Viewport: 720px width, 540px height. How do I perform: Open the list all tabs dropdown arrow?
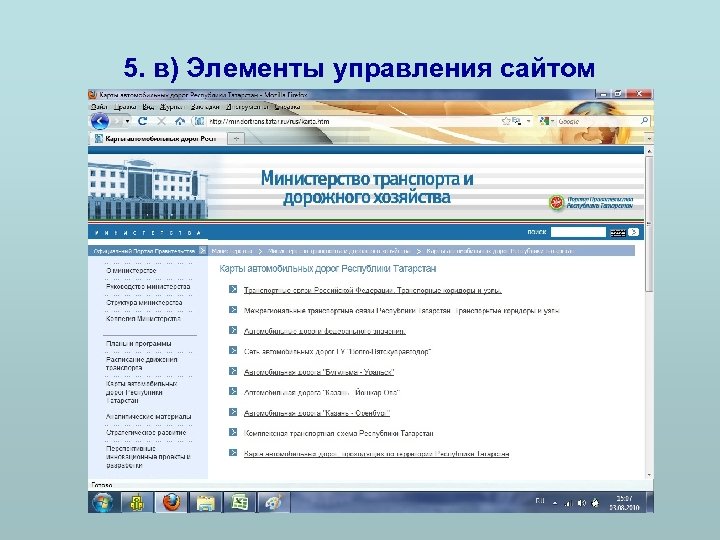(649, 138)
